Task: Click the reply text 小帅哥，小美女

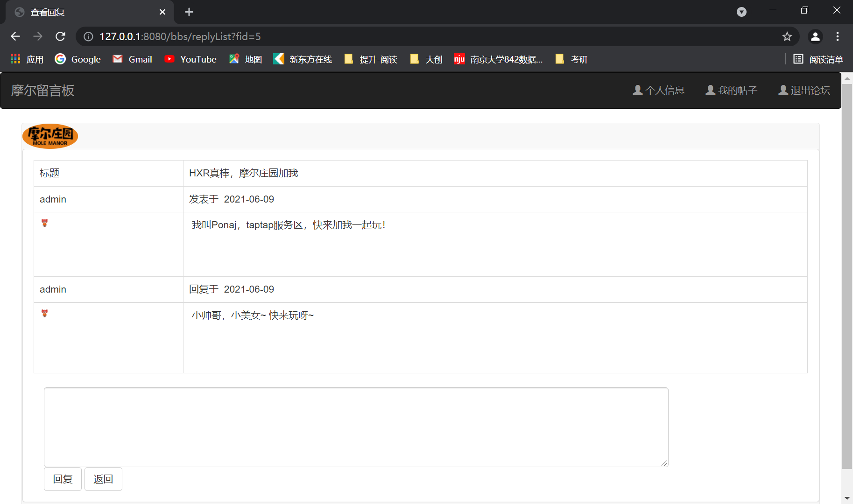Action: point(253,315)
